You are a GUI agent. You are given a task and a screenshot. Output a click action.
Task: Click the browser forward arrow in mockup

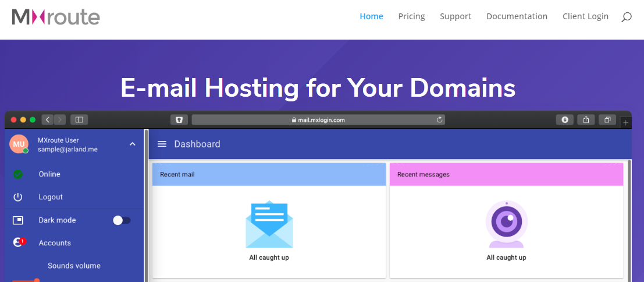[60, 119]
